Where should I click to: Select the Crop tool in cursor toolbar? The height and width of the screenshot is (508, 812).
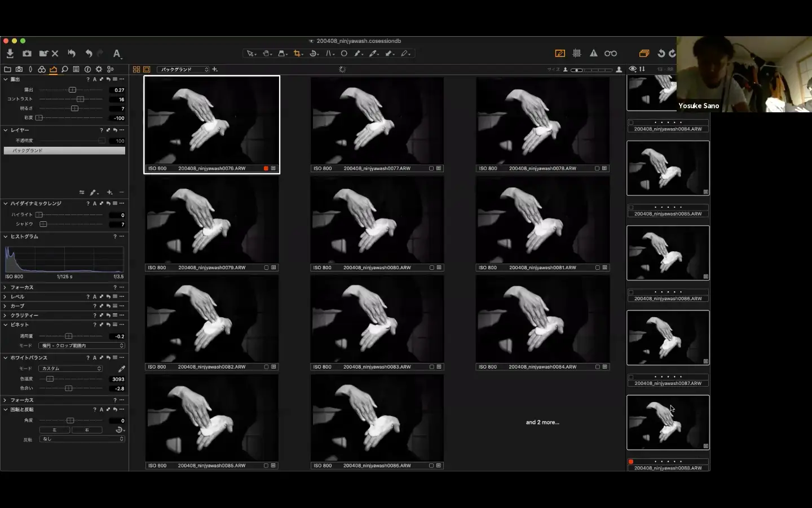tap(297, 54)
